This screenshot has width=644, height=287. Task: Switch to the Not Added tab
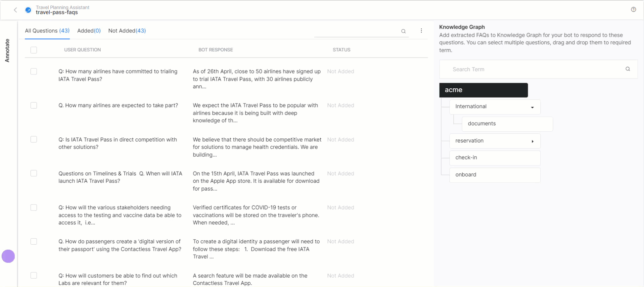point(127,31)
